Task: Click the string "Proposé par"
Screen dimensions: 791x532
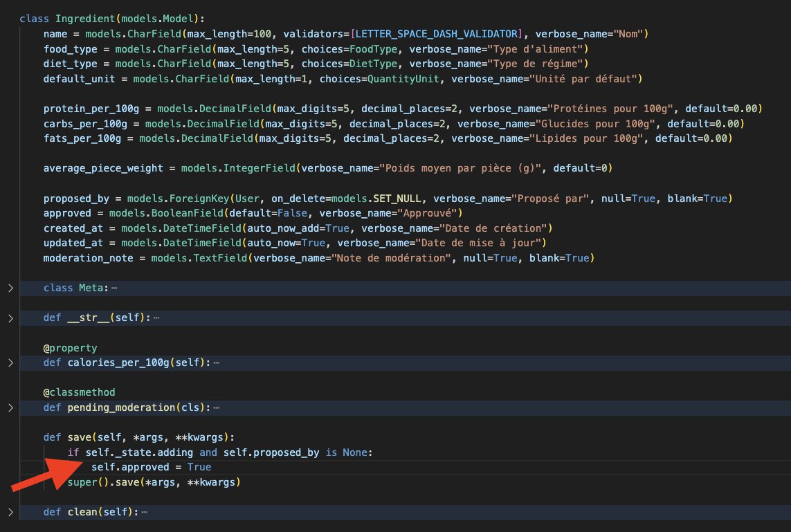Action: pos(550,198)
